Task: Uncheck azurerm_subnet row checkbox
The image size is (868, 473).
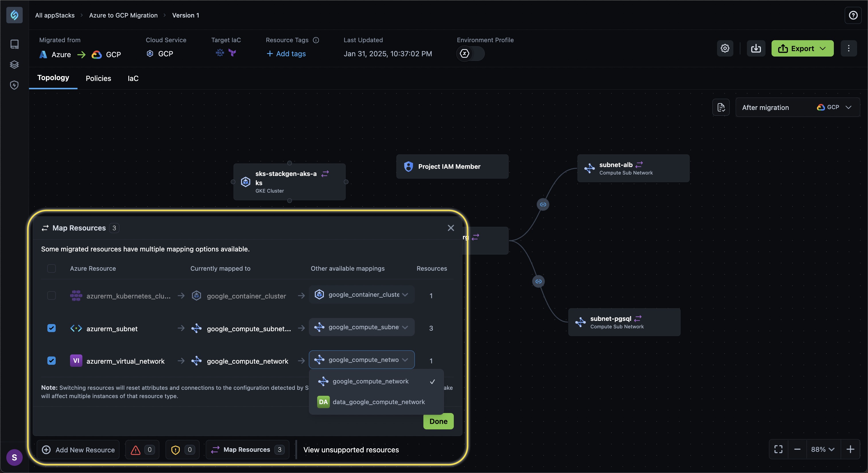Action: click(x=51, y=328)
